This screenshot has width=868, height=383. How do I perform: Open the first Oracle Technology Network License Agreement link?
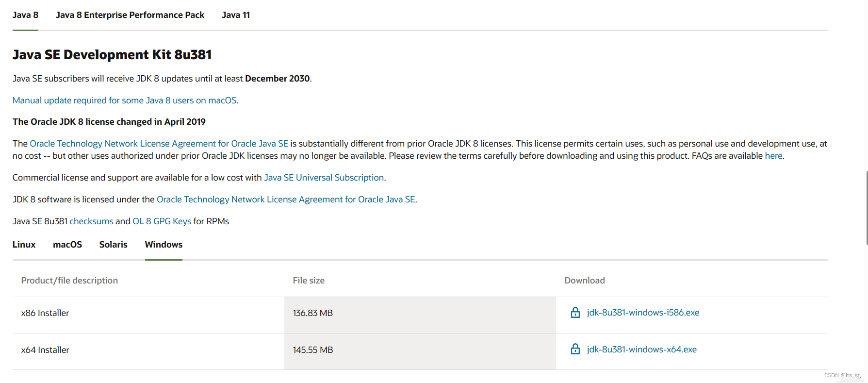pos(159,144)
